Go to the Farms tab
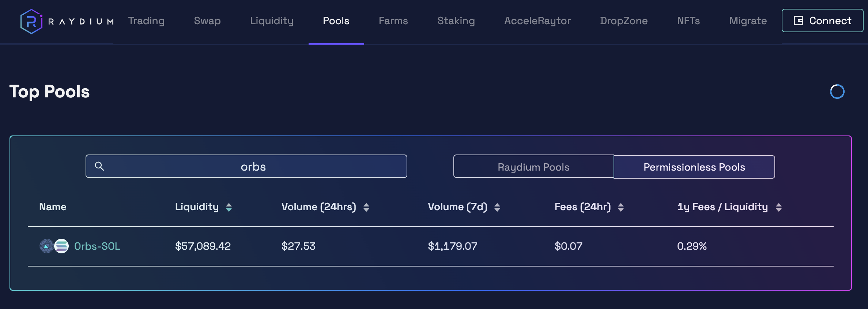Screen dimensions: 868x309 click(393, 21)
